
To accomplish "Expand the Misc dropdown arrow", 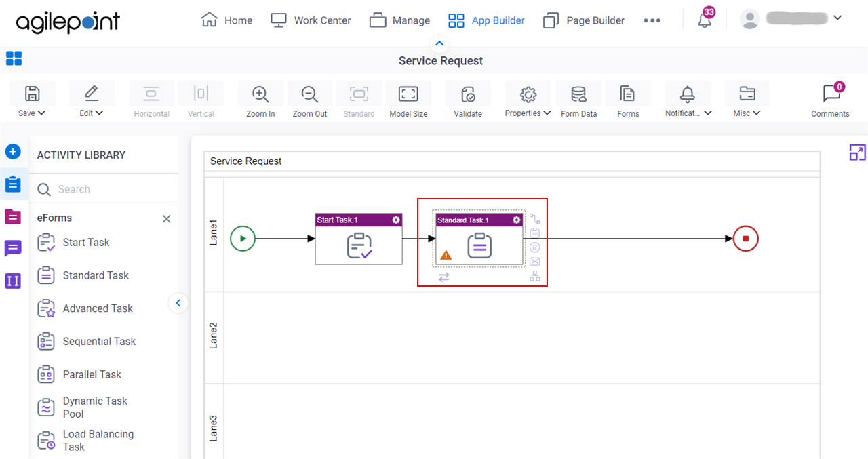I will 757,113.
